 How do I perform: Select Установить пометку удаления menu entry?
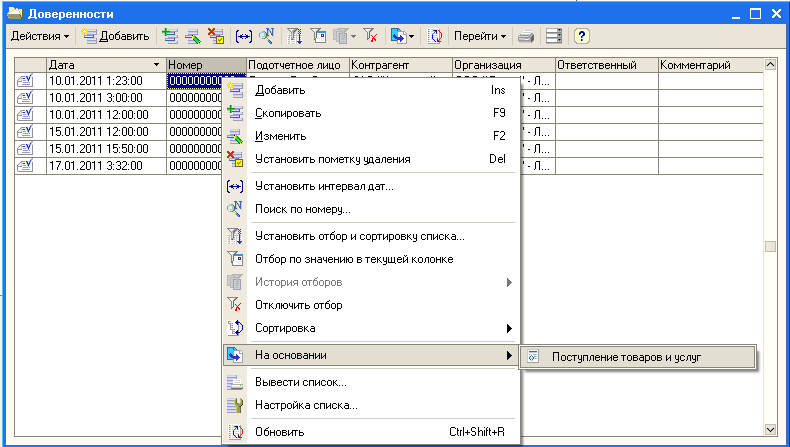pyautogui.click(x=332, y=159)
